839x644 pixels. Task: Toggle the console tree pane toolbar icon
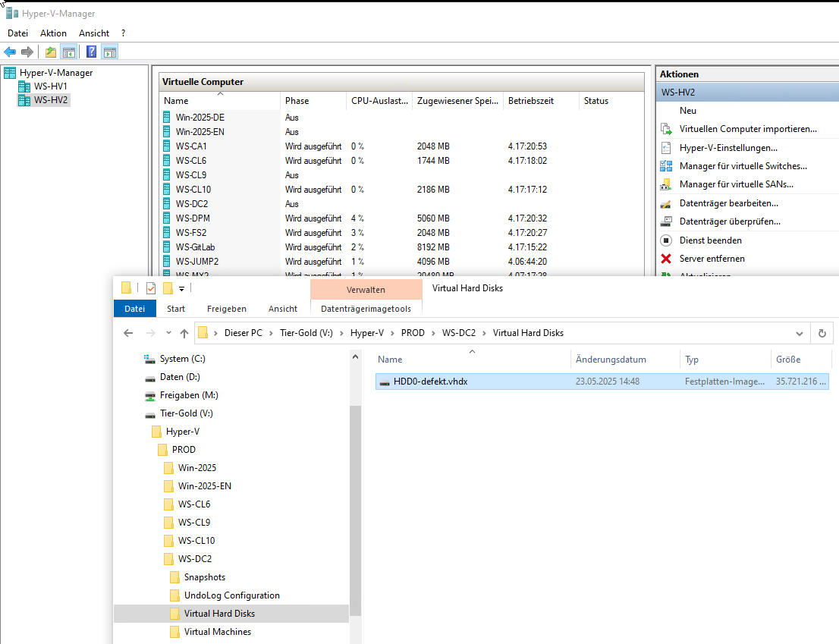coord(68,52)
